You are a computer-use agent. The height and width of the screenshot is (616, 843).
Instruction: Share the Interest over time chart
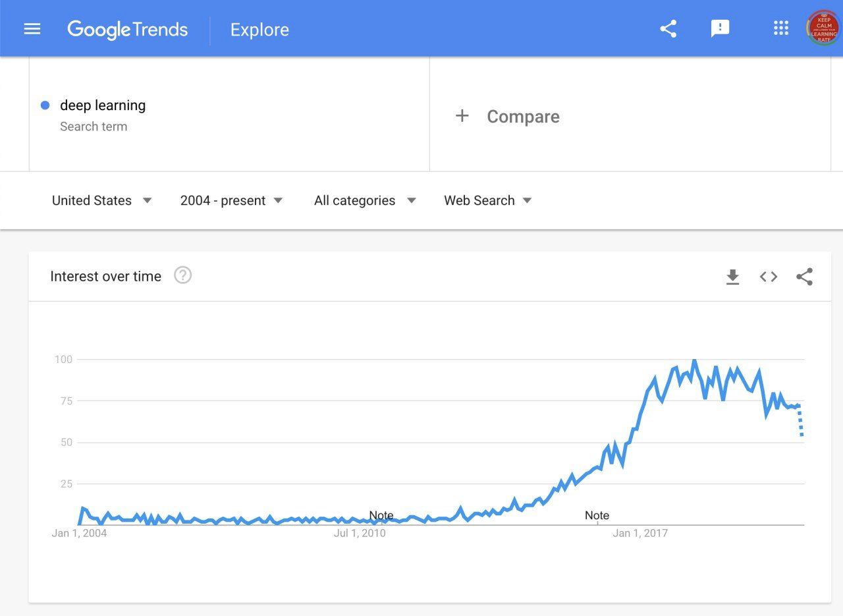[804, 277]
